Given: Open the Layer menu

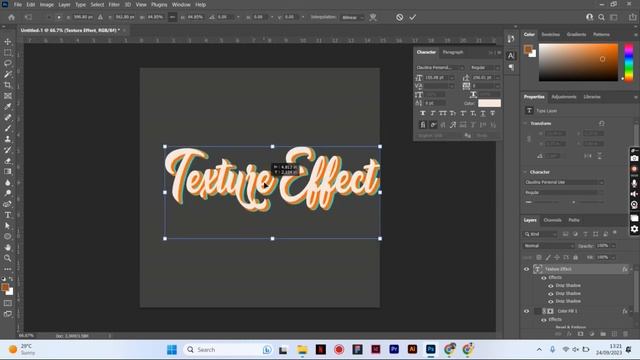Looking at the screenshot, I should [x=64, y=4].
